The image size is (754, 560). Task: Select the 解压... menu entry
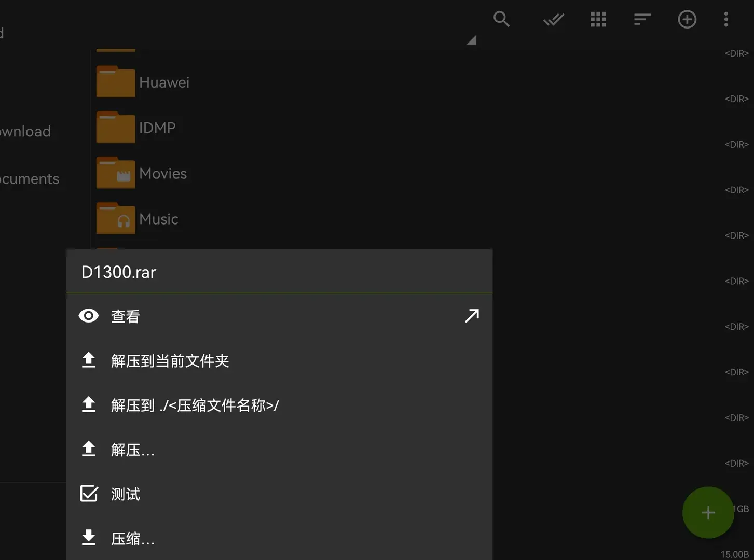click(279, 450)
